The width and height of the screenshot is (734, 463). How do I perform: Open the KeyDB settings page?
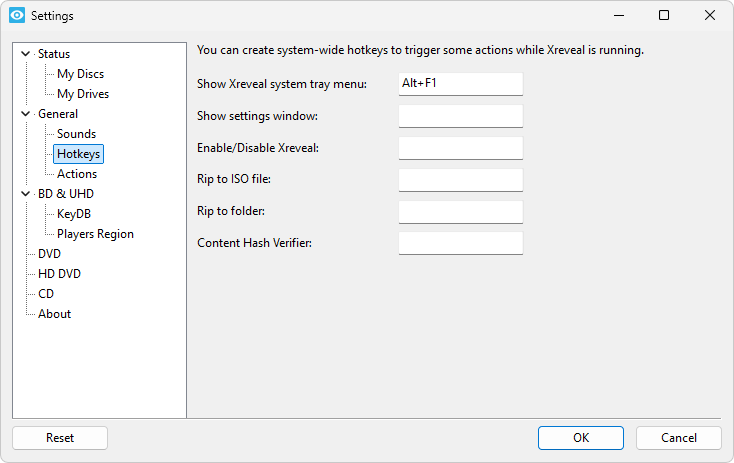coord(74,214)
